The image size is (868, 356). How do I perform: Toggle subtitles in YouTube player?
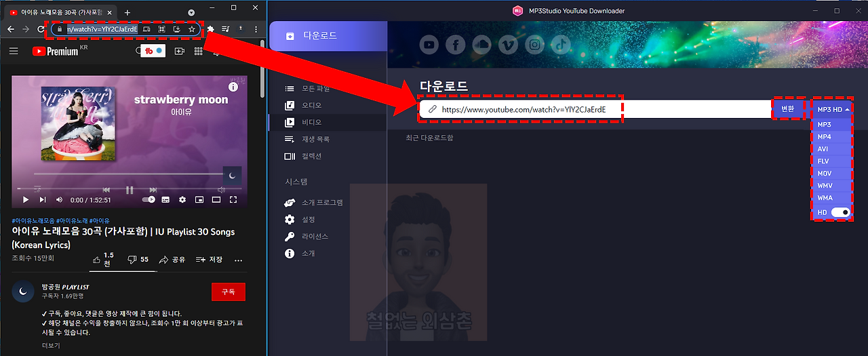click(x=165, y=199)
